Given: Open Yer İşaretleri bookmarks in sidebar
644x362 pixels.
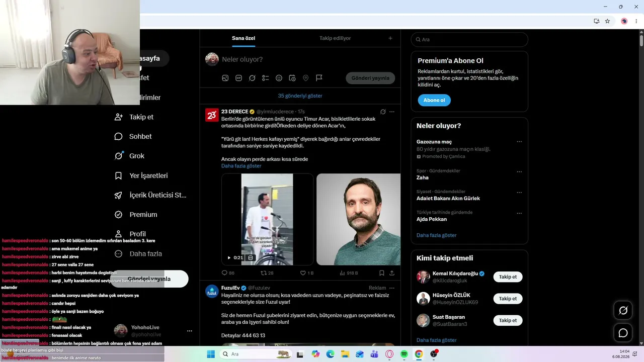Looking at the screenshot, I should (141, 175).
